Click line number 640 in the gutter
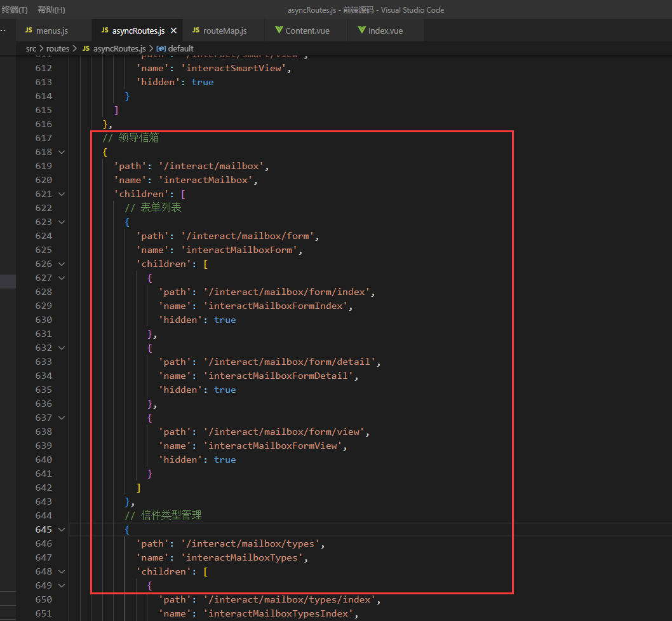Viewport: 672px width, 621px height. (x=44, y=460)
